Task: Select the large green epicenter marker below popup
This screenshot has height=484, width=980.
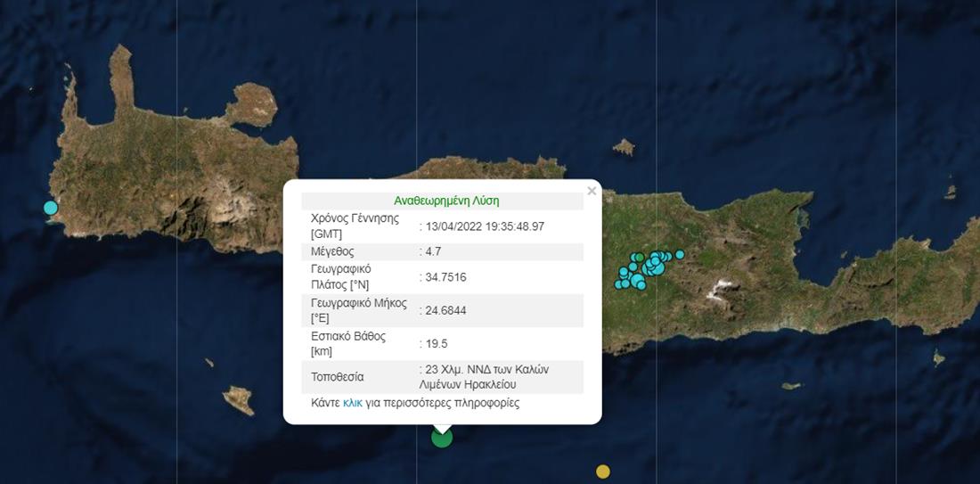Action: pos(442,437)
